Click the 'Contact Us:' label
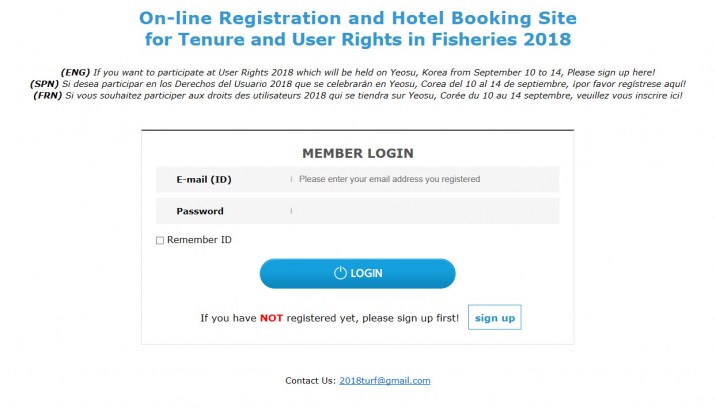Screen dimensions: 716x409 [x=310, y=380]
